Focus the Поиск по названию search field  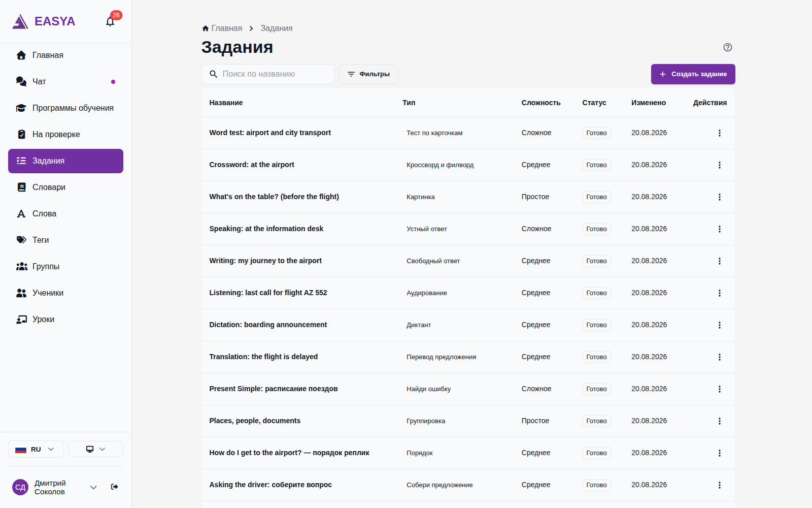pos(268,74)
